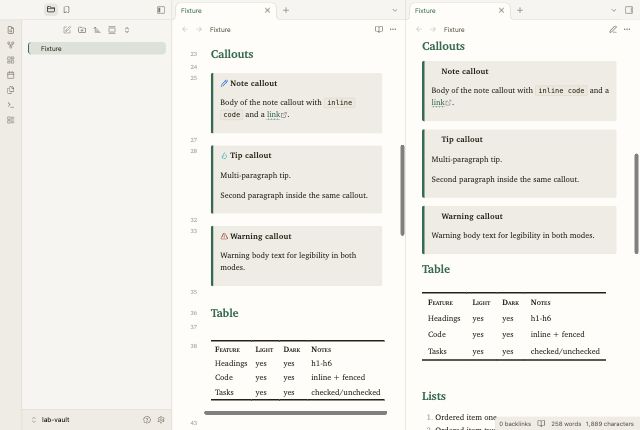The width and height of the screenshot is (640, 430).
Task: Click the bottom ribbon icon below the command palette
Action: [x=11, y=120]
